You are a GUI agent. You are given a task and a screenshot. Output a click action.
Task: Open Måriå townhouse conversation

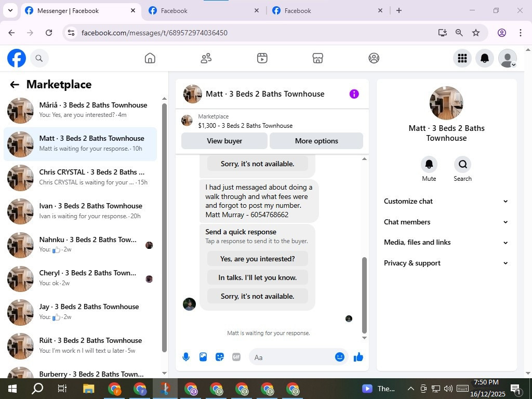(80, 110)
